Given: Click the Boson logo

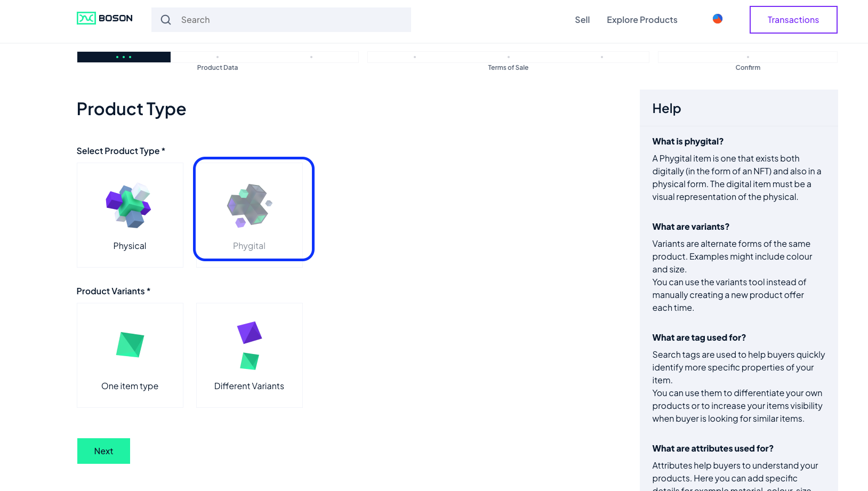Looking at the screenshot, I should pyautogui.click(x=105, y=18).
